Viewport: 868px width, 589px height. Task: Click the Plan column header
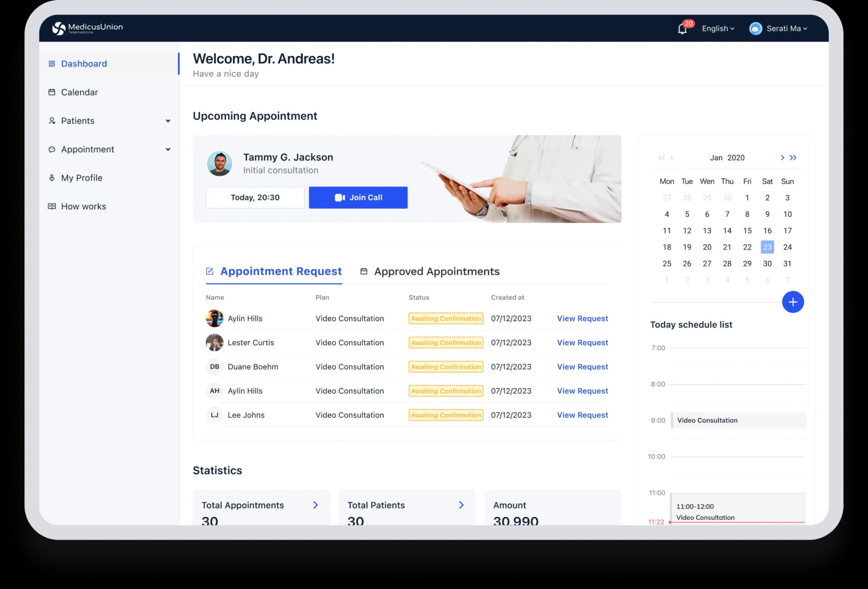click(322, 298)
